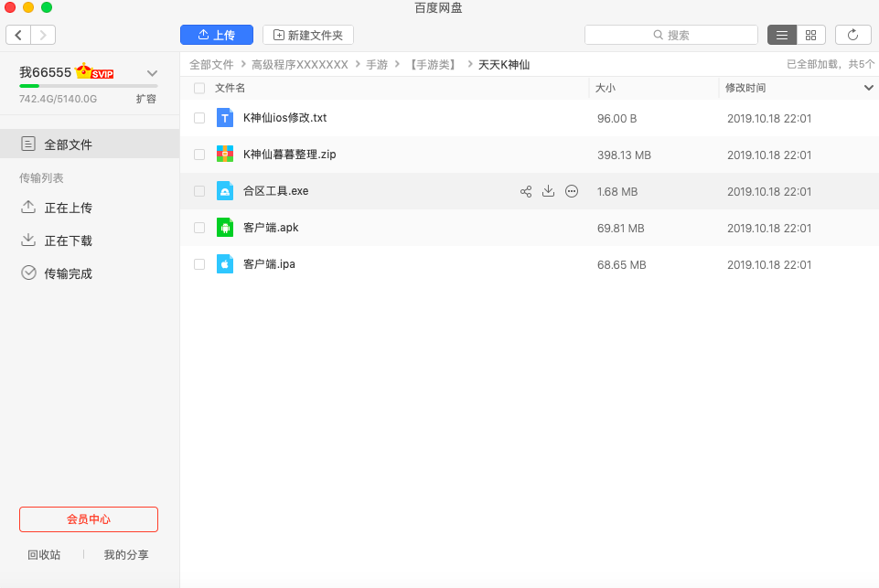879x588 pixels.
Task: Click the 上传 upload button
Action: (216, 35)
